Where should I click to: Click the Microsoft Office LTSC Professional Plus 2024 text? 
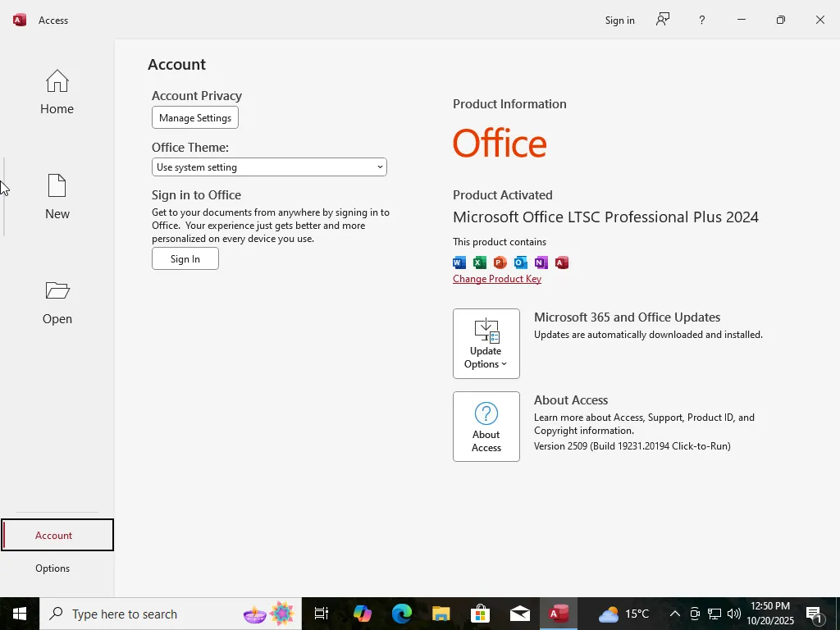tap(605, 217)
